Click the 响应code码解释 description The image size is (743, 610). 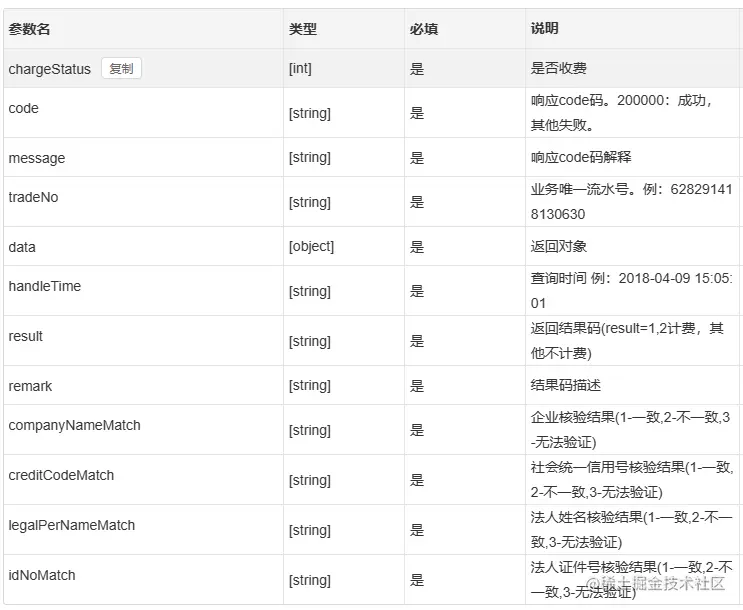click(x=581, y=157)
